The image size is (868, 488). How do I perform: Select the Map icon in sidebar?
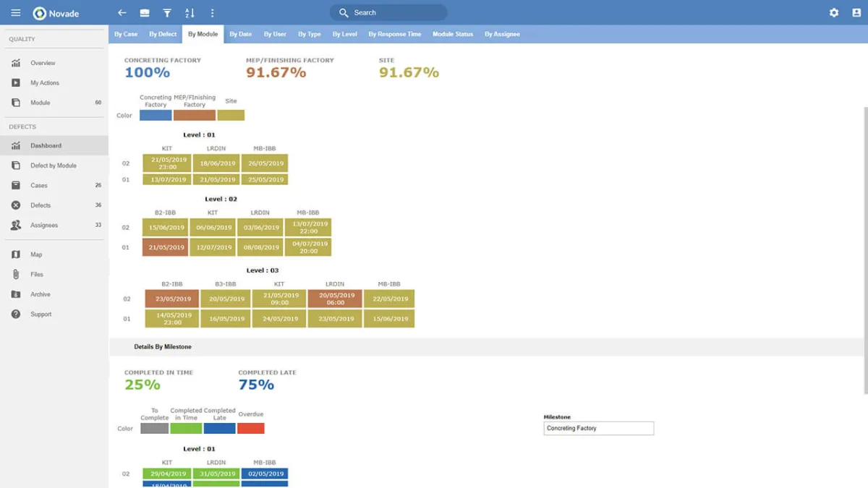16,254
